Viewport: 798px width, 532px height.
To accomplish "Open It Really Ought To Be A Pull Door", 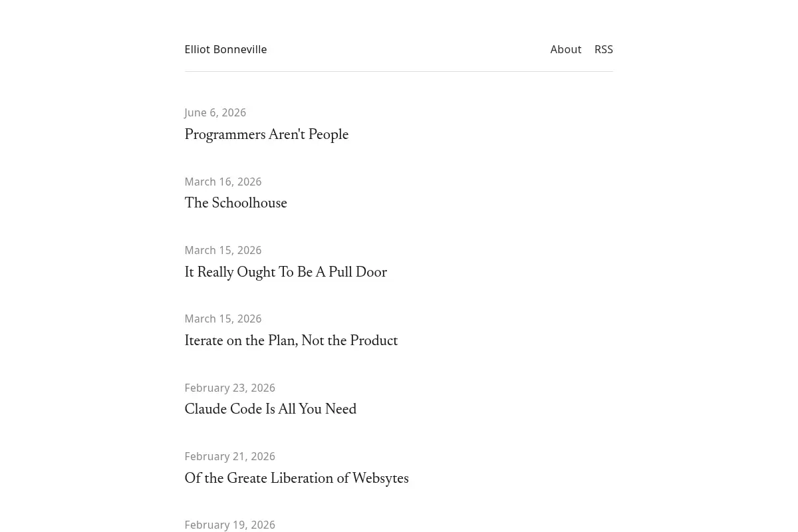I will pyautogui.click(x=285, y=273).
